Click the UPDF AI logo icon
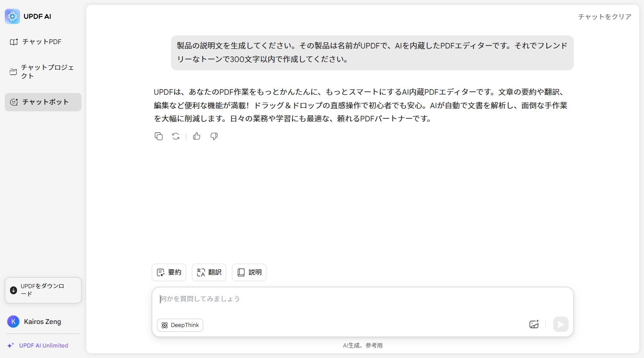This screenshot has width=644, height=358. tap(12, 17)
